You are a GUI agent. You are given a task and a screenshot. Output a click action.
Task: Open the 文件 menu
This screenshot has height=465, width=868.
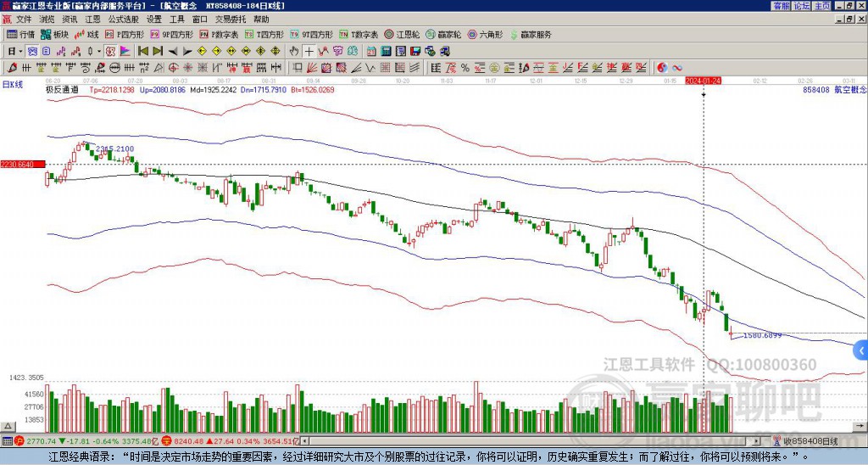(24, 20)
